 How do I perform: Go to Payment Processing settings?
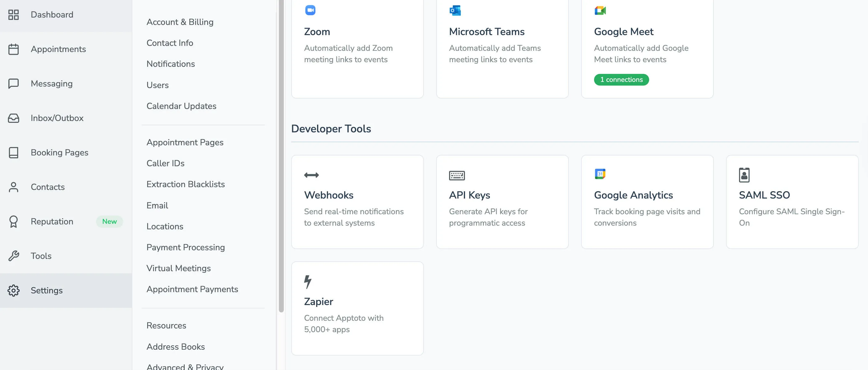pyautogui.click(x=186, y=247)
